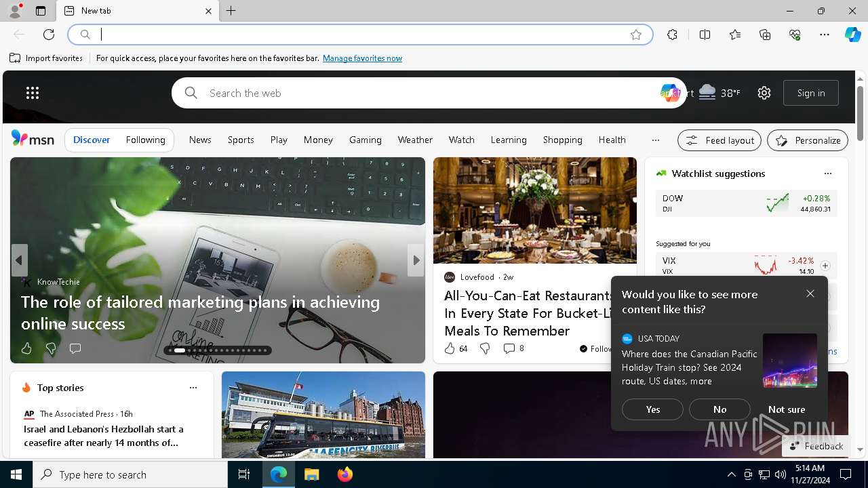
Task: Open Israel Hezbollah ceasefire story
Action: (x=104, y=436)
